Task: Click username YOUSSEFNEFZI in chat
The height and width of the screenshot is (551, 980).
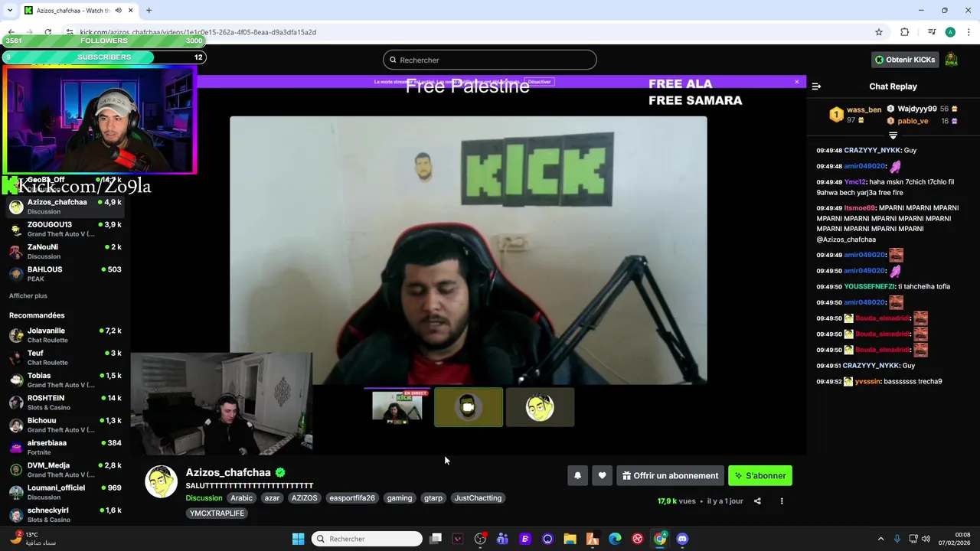Action: (870, 286)
